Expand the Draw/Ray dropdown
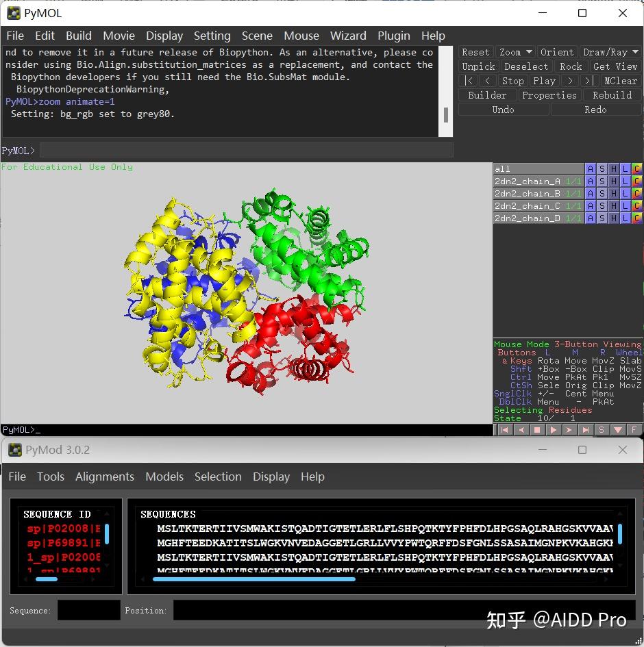Viewport: 644px width, 647px height. click(610, 52)
